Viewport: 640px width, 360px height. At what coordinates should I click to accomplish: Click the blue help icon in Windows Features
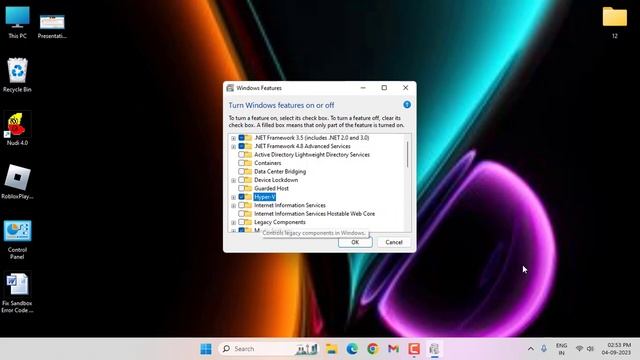[x=407, y=104]
